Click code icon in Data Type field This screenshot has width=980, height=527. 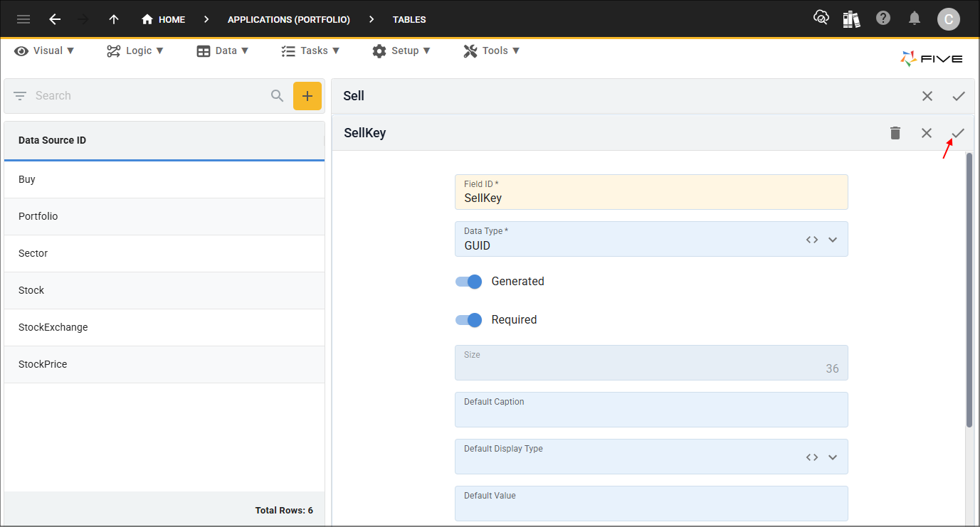812,240
